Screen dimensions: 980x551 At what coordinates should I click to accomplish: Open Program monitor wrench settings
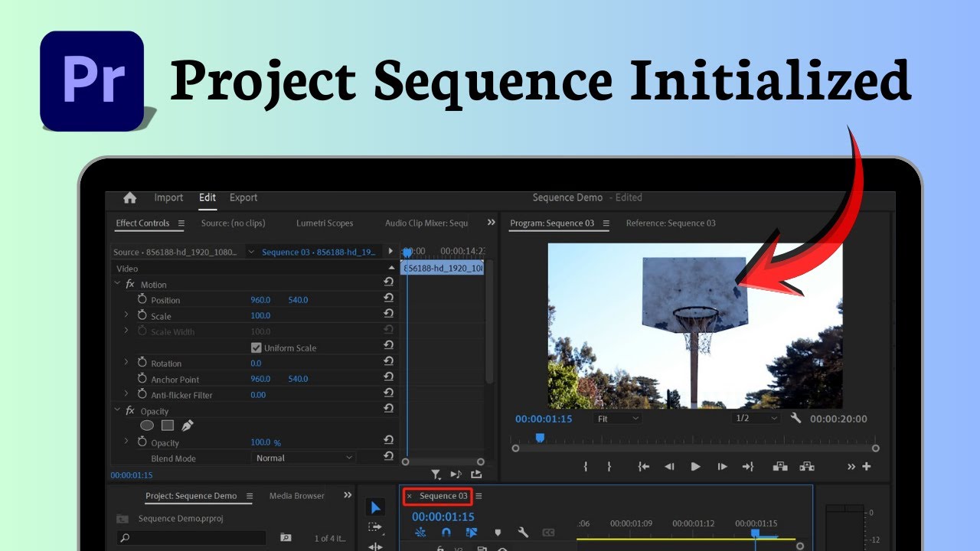pos(795,419)
